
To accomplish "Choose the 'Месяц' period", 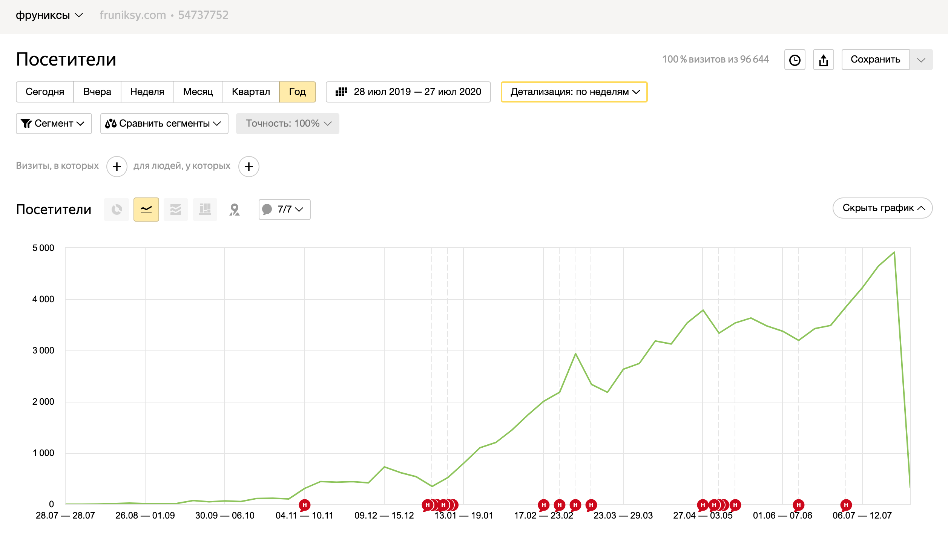I will point(198,92).
